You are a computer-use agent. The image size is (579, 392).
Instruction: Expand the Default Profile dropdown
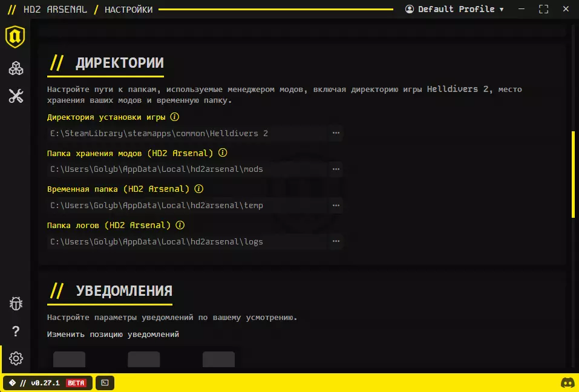[x=454, y=9]
